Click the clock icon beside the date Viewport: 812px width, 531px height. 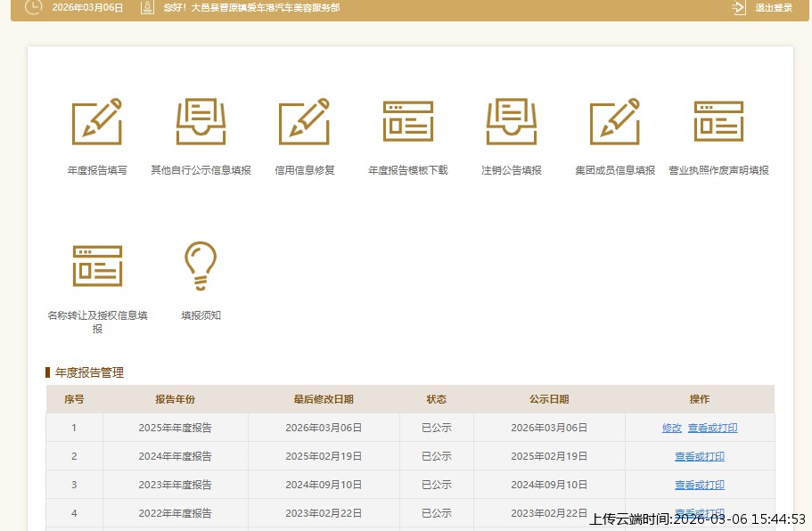33,8
